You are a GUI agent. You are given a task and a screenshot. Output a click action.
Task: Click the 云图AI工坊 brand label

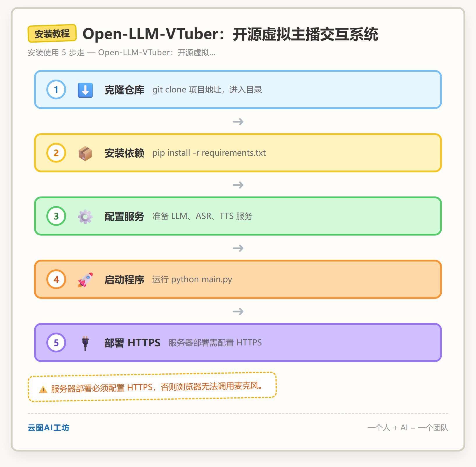(48, 428)
